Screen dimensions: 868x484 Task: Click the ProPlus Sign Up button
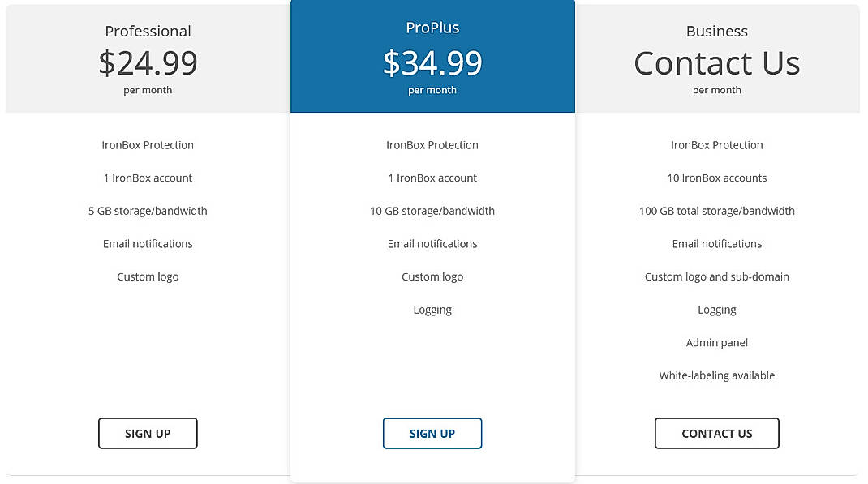tap(432, 433)
